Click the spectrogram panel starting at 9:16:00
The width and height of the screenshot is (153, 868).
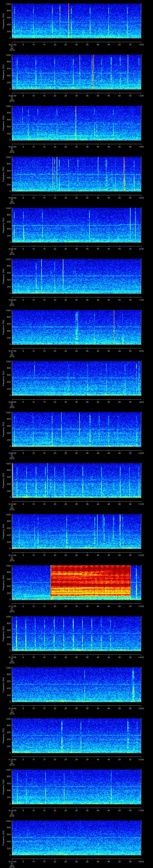(77, 786)
